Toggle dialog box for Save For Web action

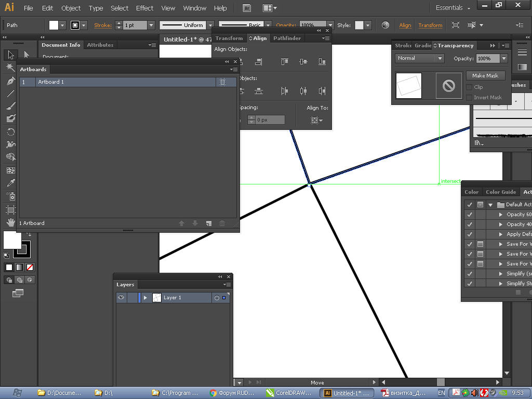[x=480, y=244]
